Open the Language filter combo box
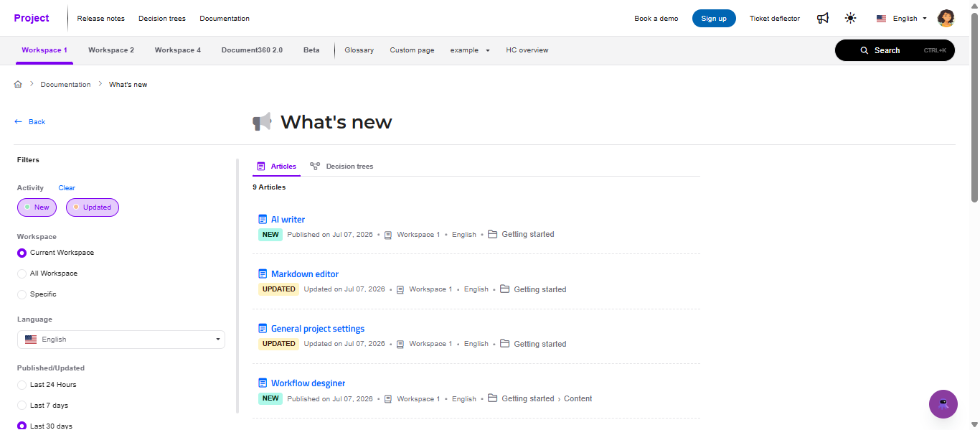Image resolution: width=980 pixels, height=430 pixels. point(121,340)
